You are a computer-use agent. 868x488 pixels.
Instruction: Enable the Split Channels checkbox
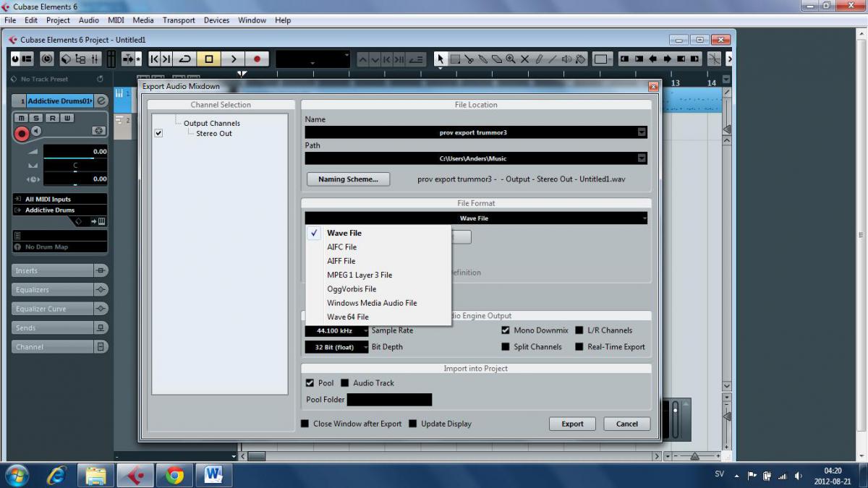pos(506,347)
